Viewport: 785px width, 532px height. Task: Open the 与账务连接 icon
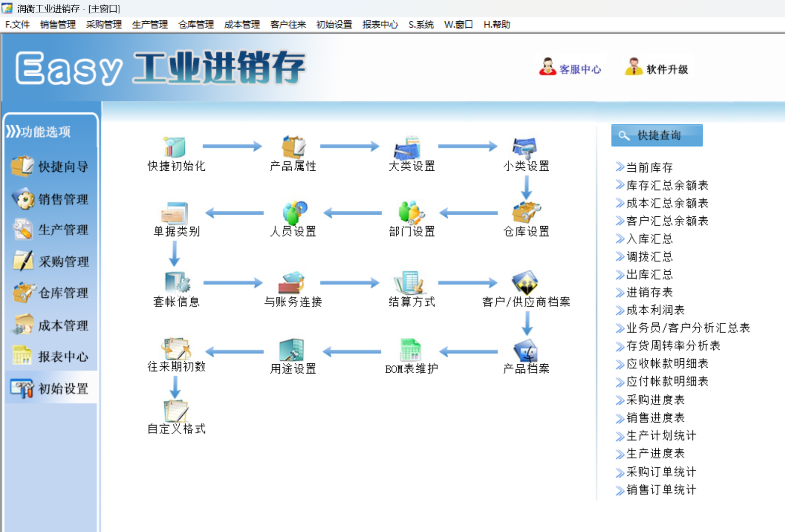[292, 282]
